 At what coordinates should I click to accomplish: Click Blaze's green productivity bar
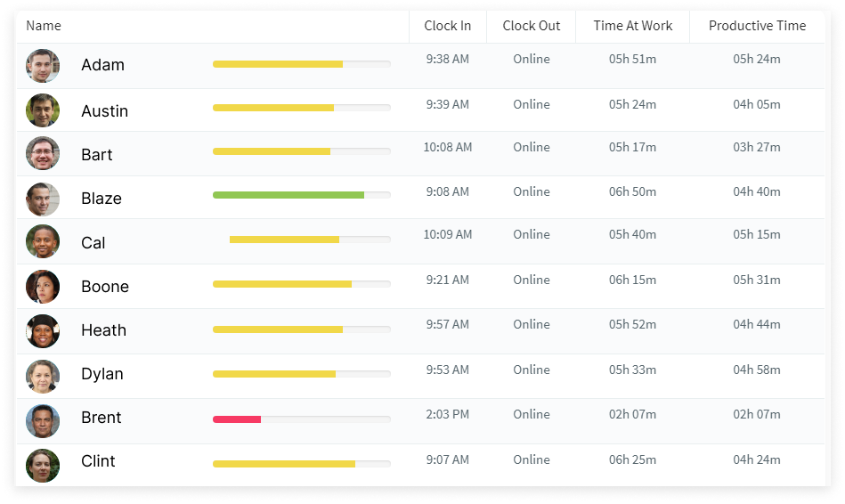pos(288,195)
